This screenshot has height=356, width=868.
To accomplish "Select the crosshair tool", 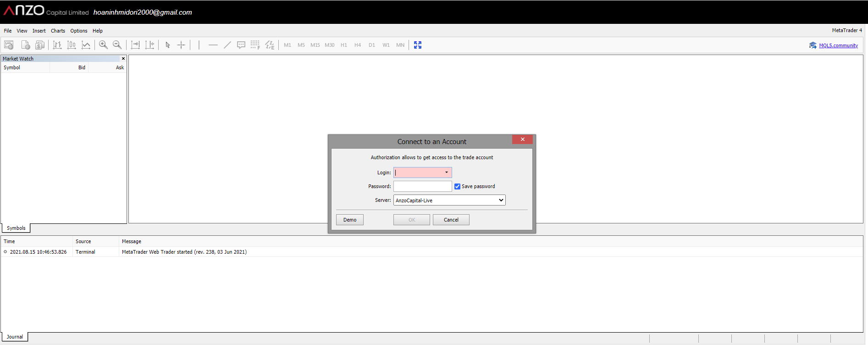I will [x=181, y=45].
